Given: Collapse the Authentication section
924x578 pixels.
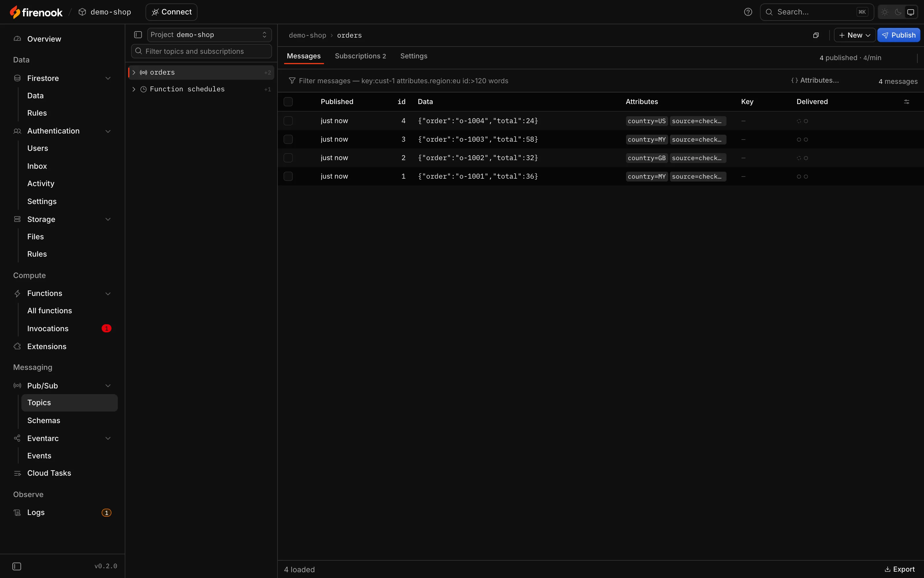Looking at the screenshot, I should pos(108,131).
